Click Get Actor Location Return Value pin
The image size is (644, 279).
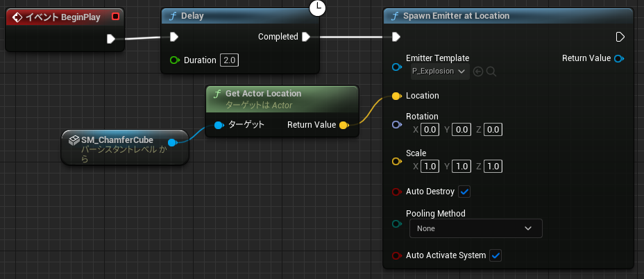pyautogui.click(x=344, y=125)
